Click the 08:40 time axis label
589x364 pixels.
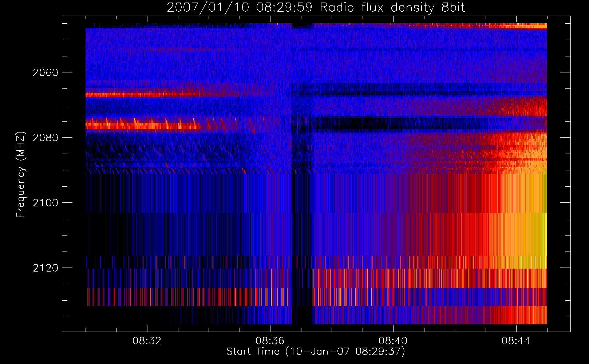pos(393,341)
